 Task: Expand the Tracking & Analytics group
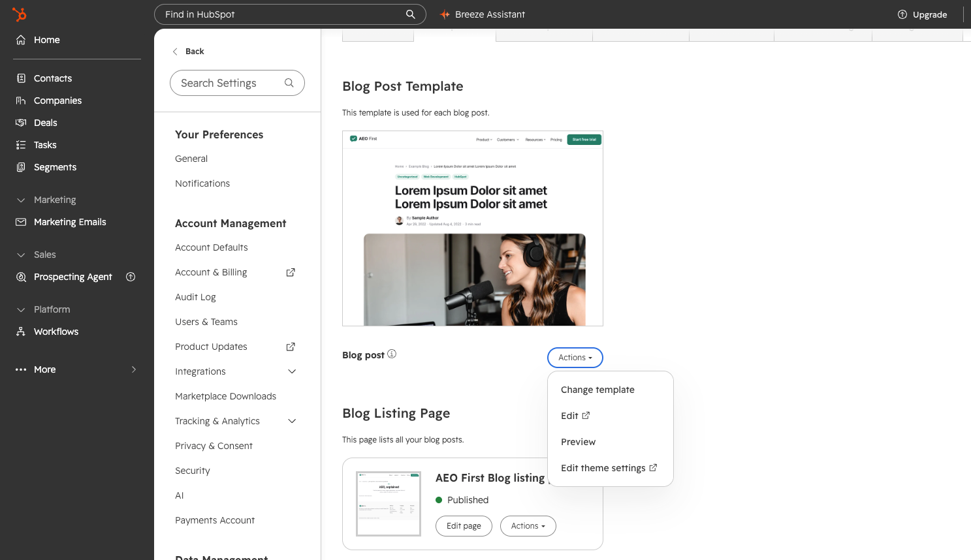point(292,421)
